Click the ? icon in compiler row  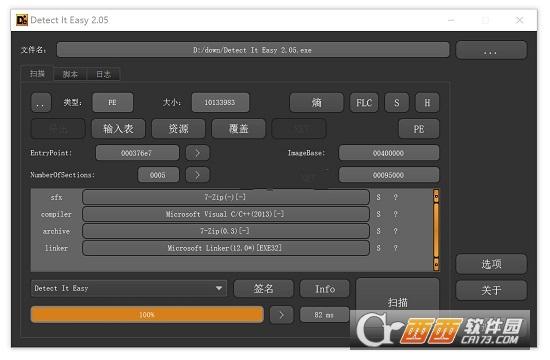point(395,214)
